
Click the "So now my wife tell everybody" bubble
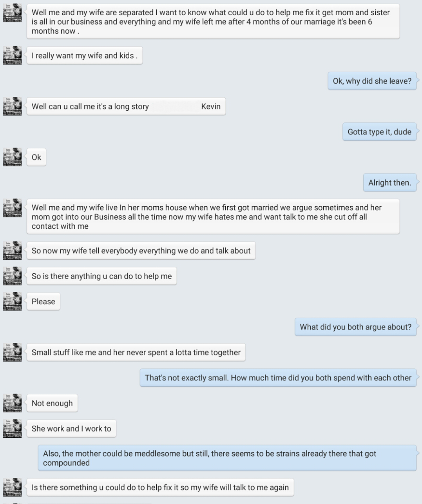point(141,251)
